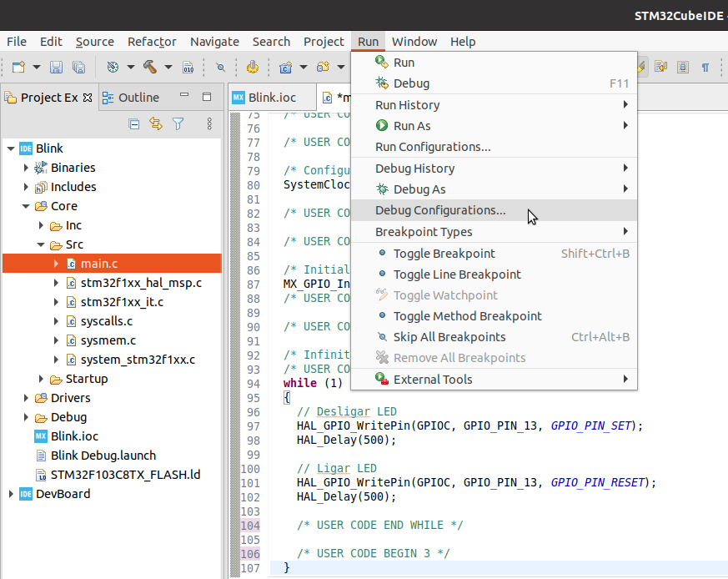
Task: Select Toggle Breakpoint in the Run menu
Action: [x=494, y=254]
